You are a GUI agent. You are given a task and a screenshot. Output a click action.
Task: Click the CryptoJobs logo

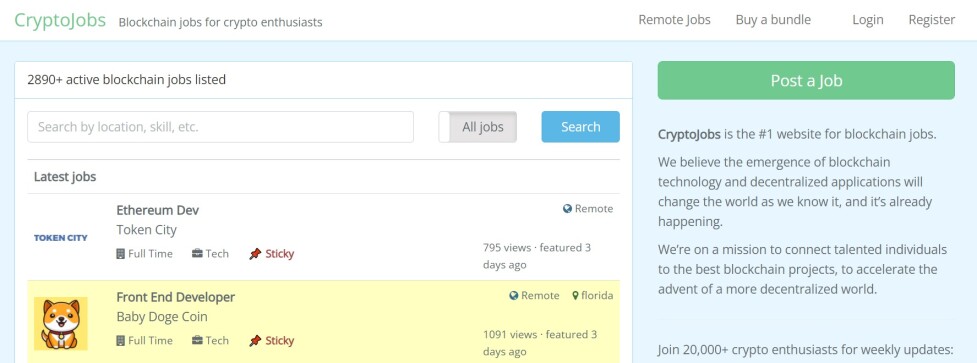[60, 20]
